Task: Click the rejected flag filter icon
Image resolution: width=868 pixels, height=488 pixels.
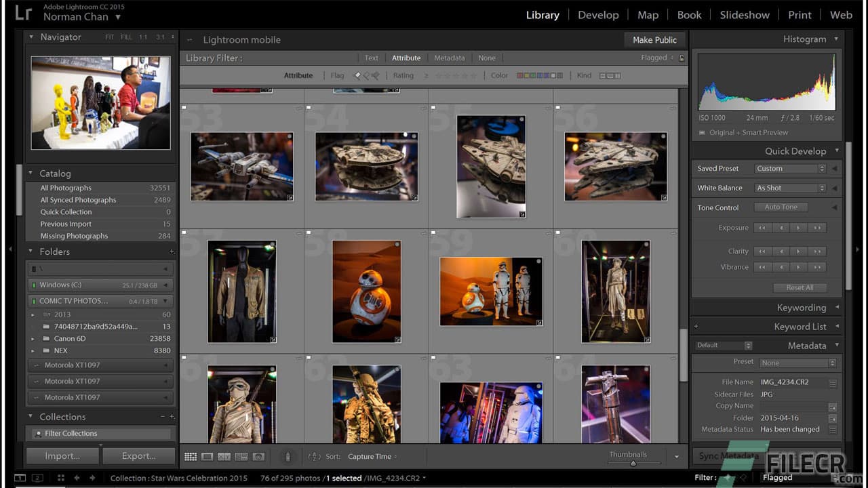Action: [373, 75]
